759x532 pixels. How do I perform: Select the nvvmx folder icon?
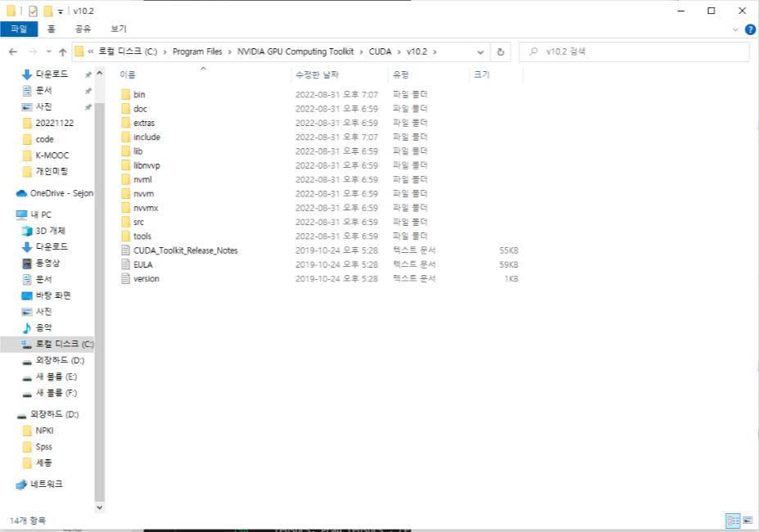pyautogui.click(x=126, y=208)
